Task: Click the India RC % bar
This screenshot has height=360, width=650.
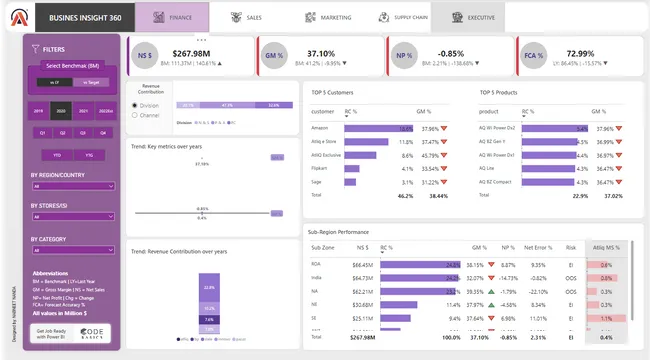Action: pos(420,278)
